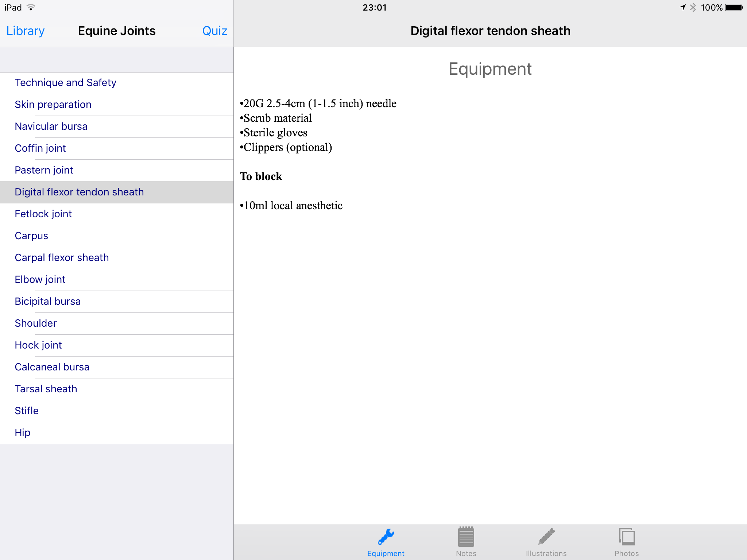The width and height of the screenshot is (747, 560).
Task: Open the Hip entry
Action: 117,433
